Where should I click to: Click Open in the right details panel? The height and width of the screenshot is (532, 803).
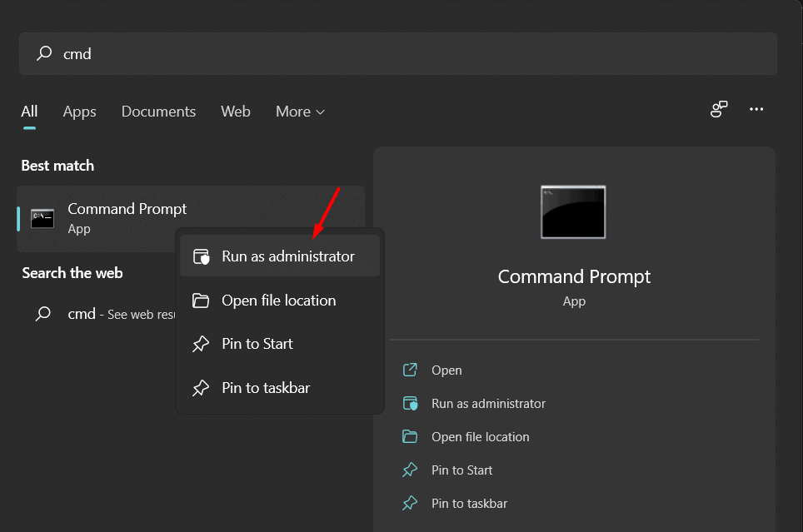[x=446, y=370]
